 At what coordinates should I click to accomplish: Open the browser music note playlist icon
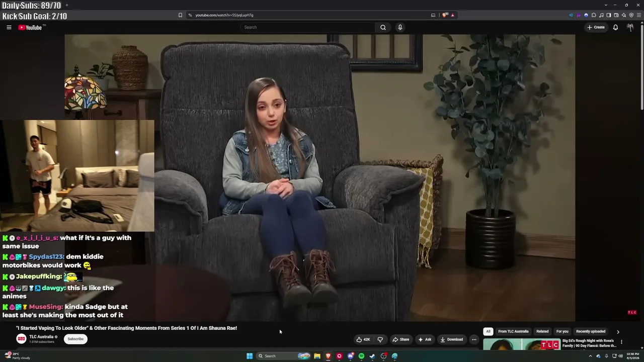point(601,15)
